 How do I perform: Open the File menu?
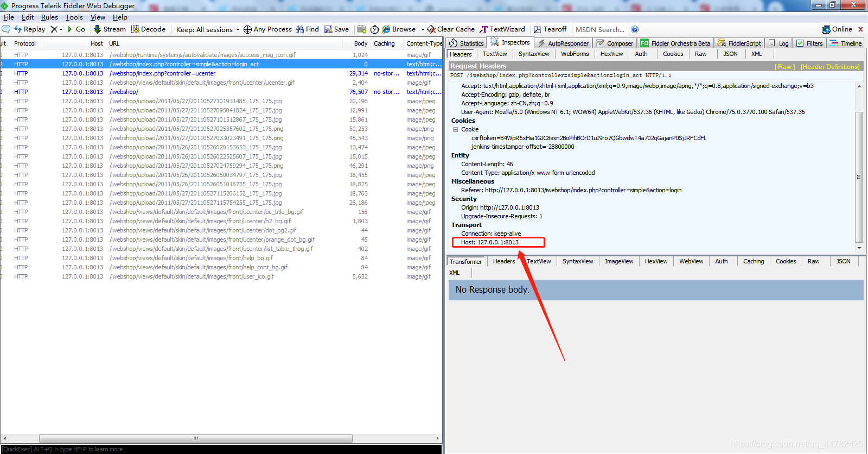[x=9, y=17]
